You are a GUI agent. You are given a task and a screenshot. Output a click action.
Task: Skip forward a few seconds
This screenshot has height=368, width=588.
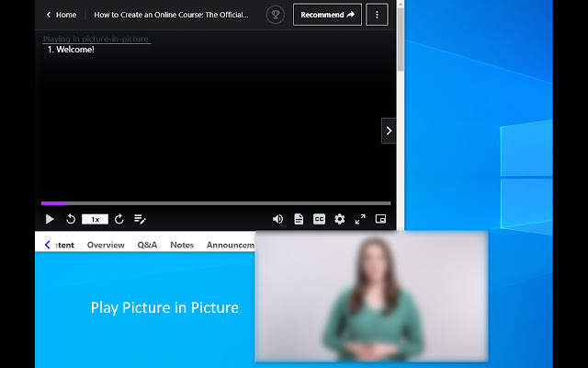point(119,219)
